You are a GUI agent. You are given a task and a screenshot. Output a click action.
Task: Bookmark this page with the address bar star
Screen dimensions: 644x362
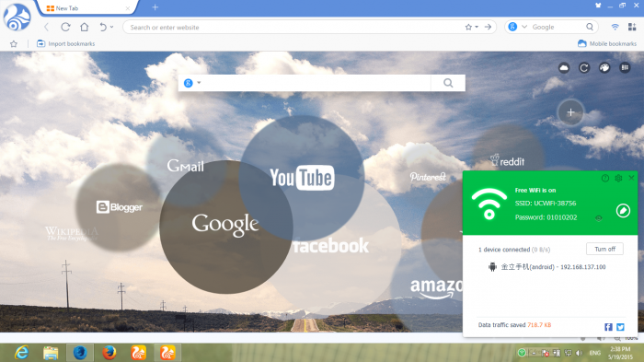coord(468,27)
